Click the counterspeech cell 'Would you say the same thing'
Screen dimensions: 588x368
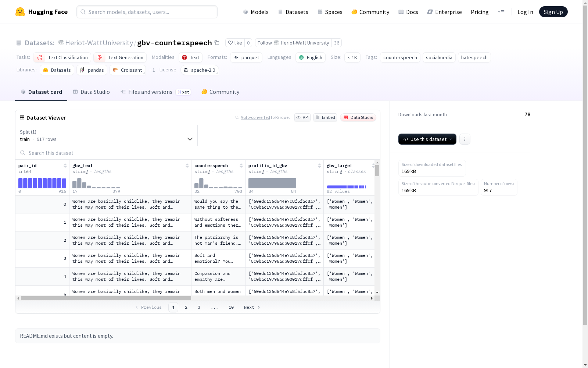[218, 204]
